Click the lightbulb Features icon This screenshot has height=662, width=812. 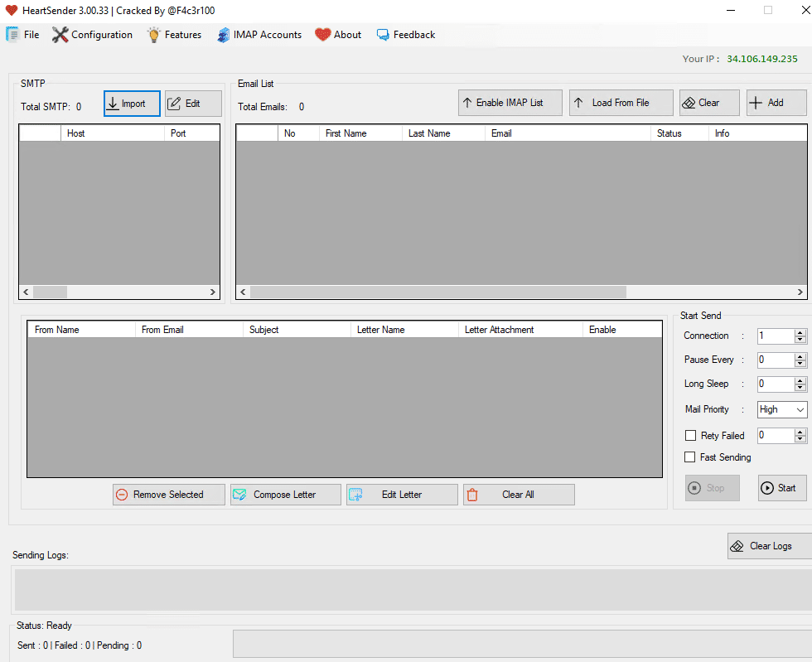coord(154,35)
